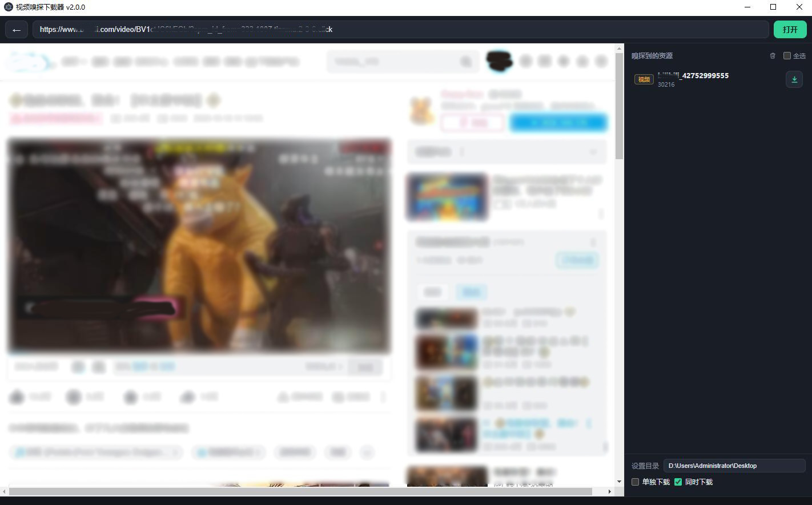Click the green 打开 button
The image size is (812, 505).
(x=790, y=30)
